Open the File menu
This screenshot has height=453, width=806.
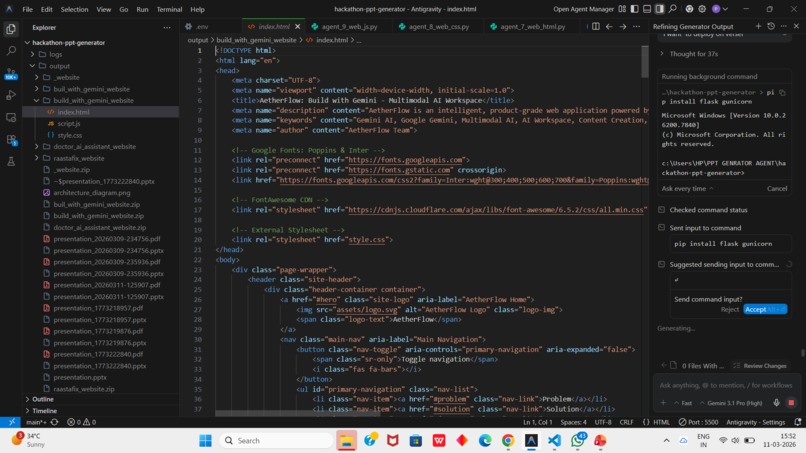coord(27,9)
